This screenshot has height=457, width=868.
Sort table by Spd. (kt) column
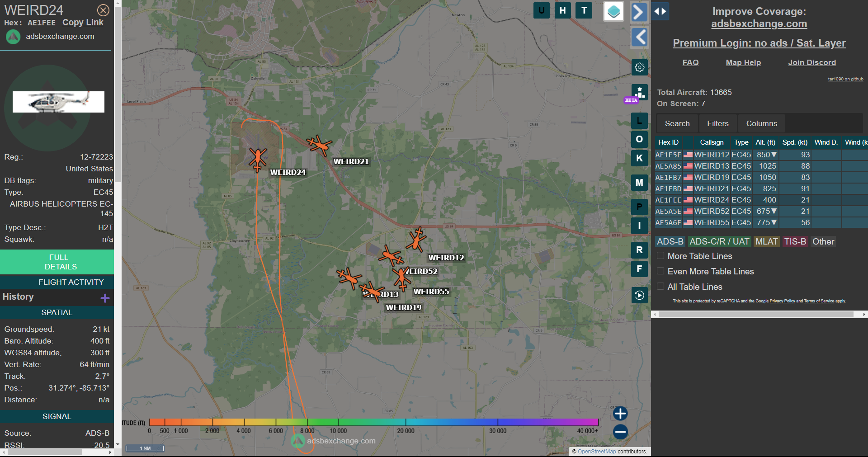click(795, 142)
